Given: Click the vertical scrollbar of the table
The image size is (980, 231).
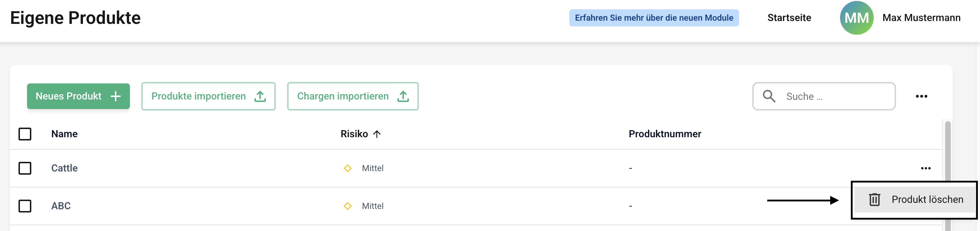Looking at the screenshot, I should pos(947,153).
